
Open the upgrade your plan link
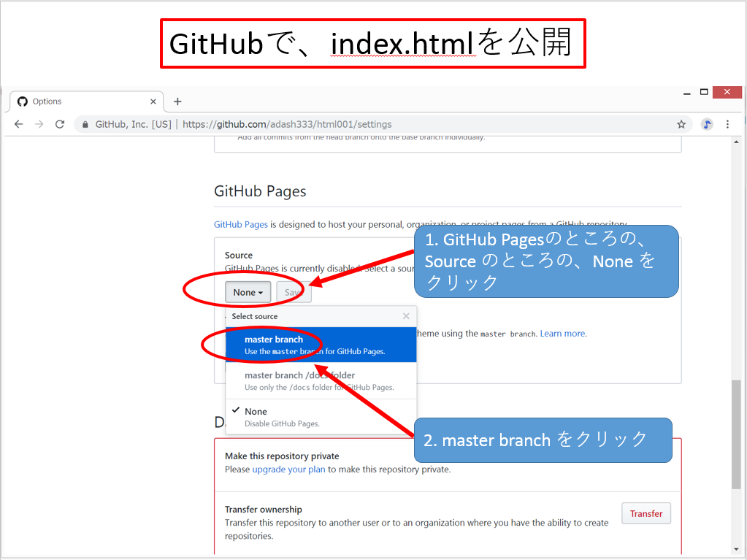click(288, 469)
